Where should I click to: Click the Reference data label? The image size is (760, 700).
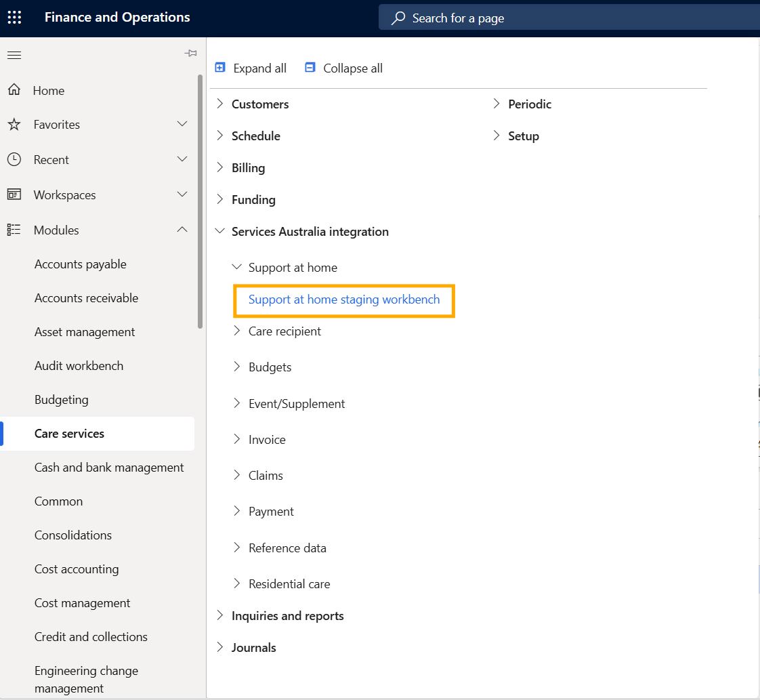coord(287,548)
